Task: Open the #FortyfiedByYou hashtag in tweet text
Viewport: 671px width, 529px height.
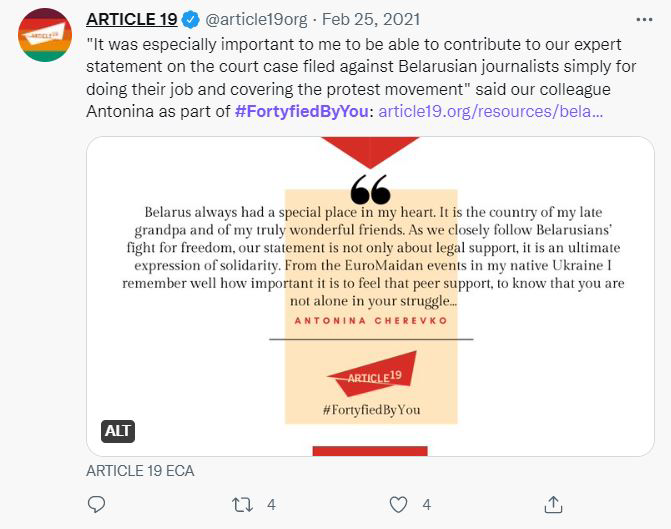Action: coord(301,110)
